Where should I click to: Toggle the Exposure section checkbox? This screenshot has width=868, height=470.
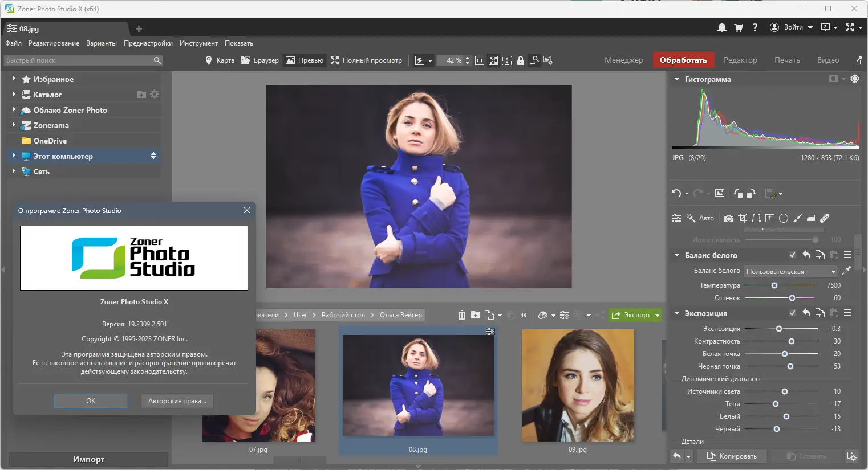pyautogui.click(x=792, y=313)
